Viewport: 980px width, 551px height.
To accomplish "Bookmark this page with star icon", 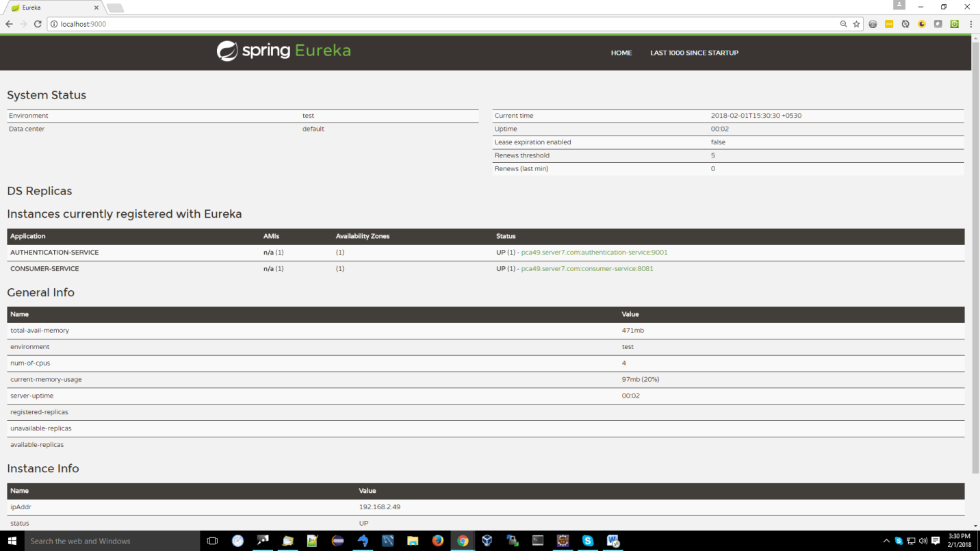I will coord(856,24).
